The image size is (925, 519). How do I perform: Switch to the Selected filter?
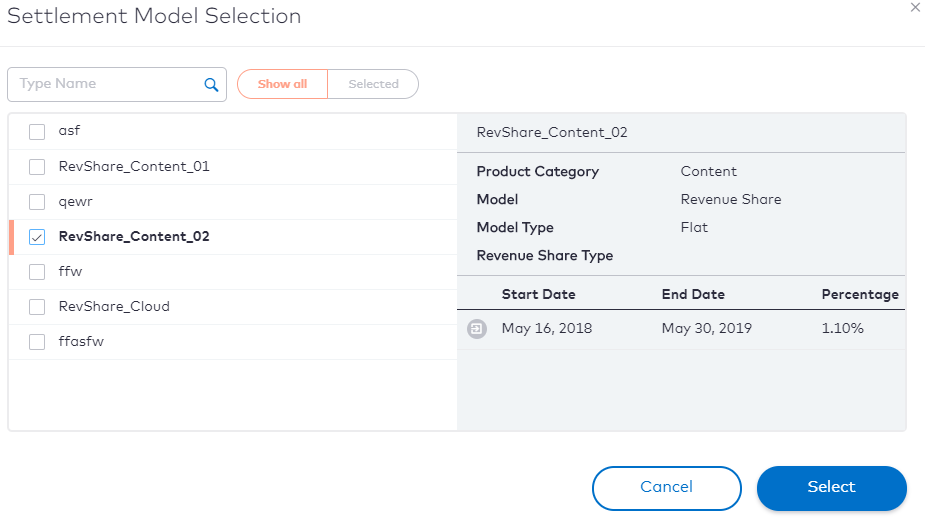373,84
